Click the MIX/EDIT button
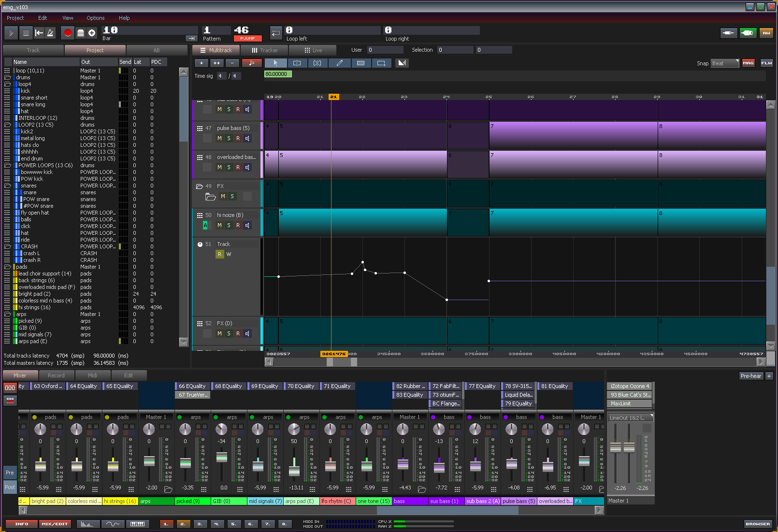 click(55, 524)
